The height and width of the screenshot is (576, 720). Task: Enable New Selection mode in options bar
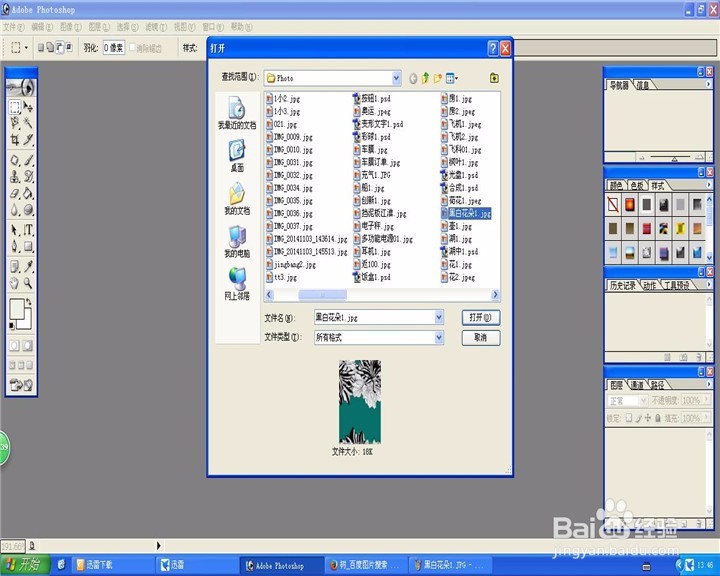tap(40, 47)
